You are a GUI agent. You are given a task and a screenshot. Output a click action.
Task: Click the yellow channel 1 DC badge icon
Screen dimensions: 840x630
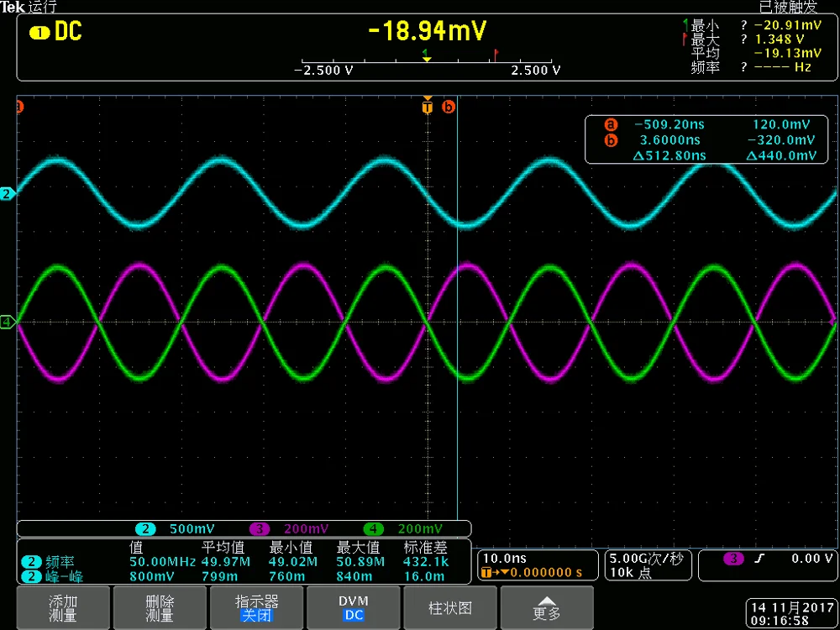[39, 34]
